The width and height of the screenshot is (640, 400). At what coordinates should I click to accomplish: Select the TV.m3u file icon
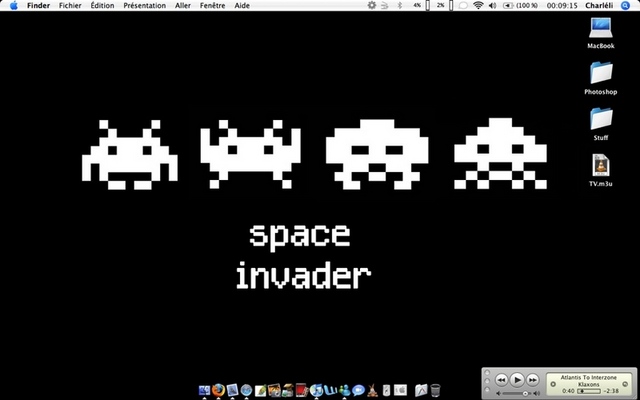600,165
